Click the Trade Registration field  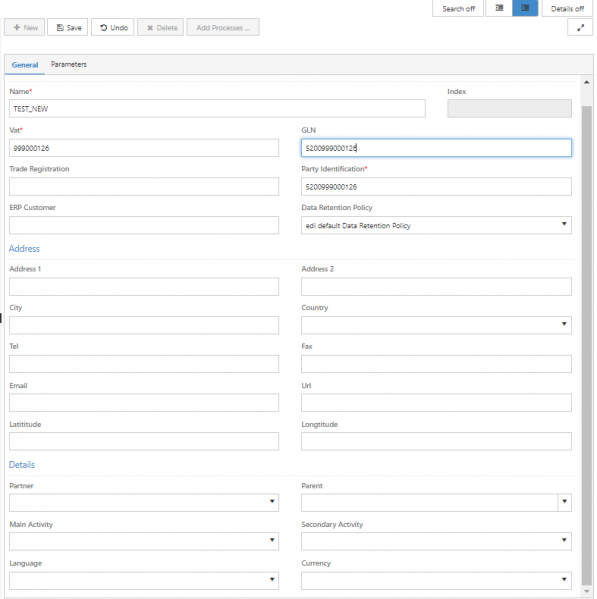[144, 186]
